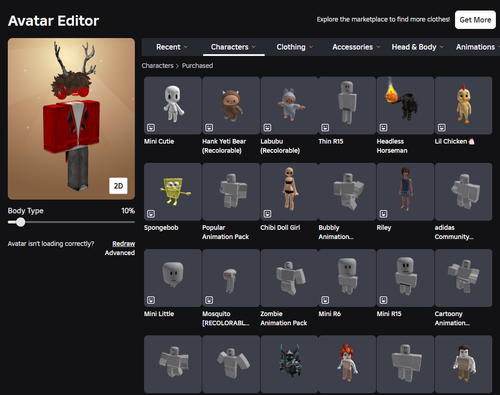
Task: Select the Bubbly Animation pack thumbnail
Action: (x=347, y=192)
